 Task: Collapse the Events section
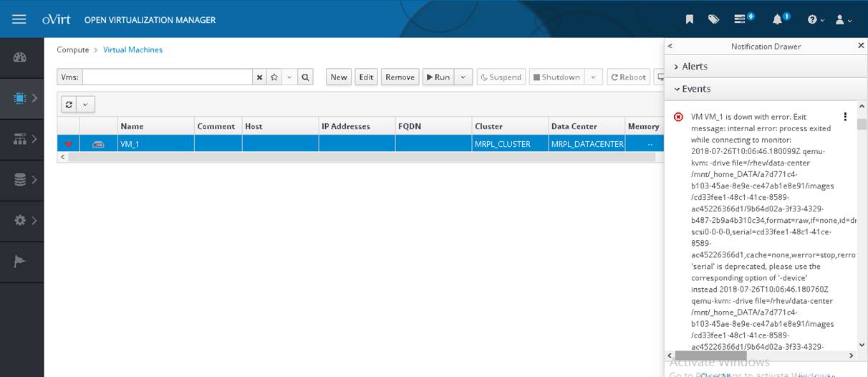click(x=695, y=89)
